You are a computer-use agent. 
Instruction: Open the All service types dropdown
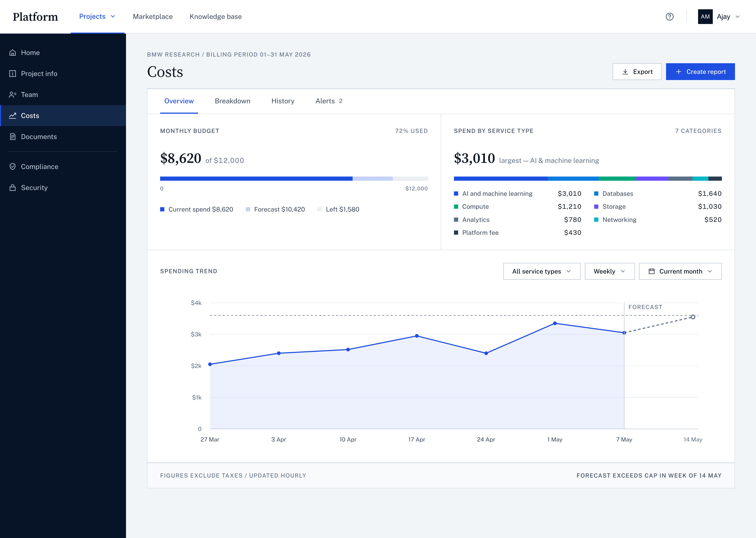(x=542, y=271)
